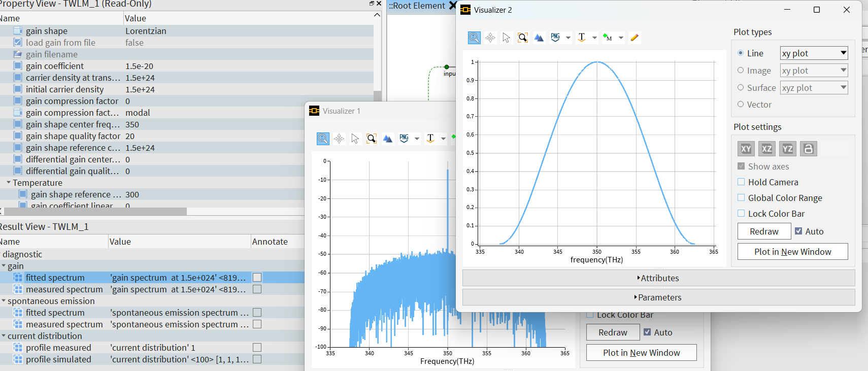Open the Line xy plot dropdown

pos(814,53)
